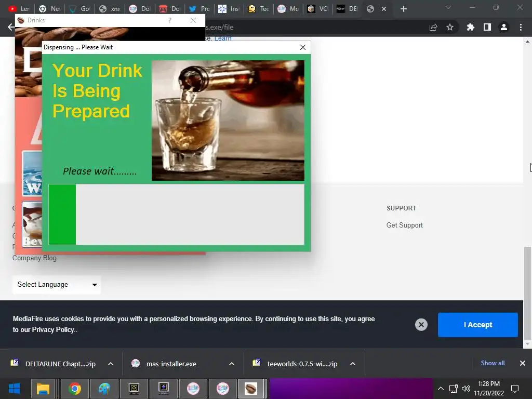Expand options for mas-installer.exe download
This screenshot has height=399, width=532.
click(x=232, y=364)
